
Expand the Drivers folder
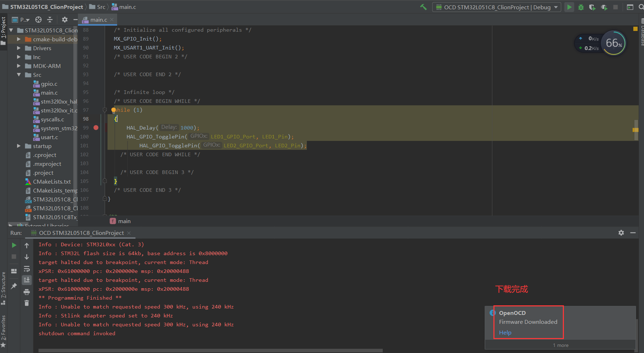point(20,48)
